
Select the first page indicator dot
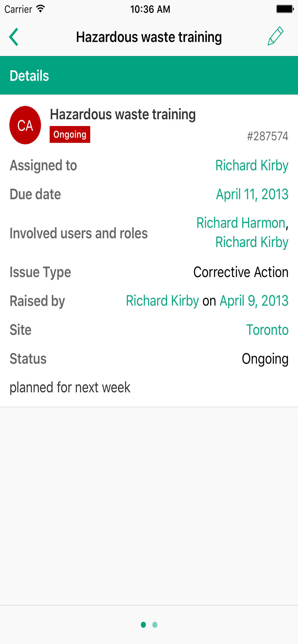click(x=143, y=625)
